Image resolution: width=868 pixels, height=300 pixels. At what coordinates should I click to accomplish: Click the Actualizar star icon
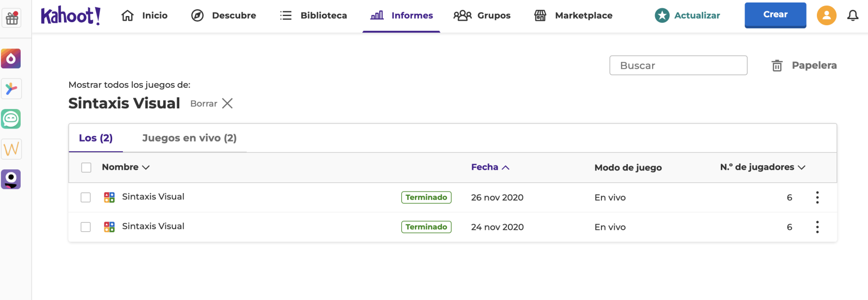click(662, 15)
